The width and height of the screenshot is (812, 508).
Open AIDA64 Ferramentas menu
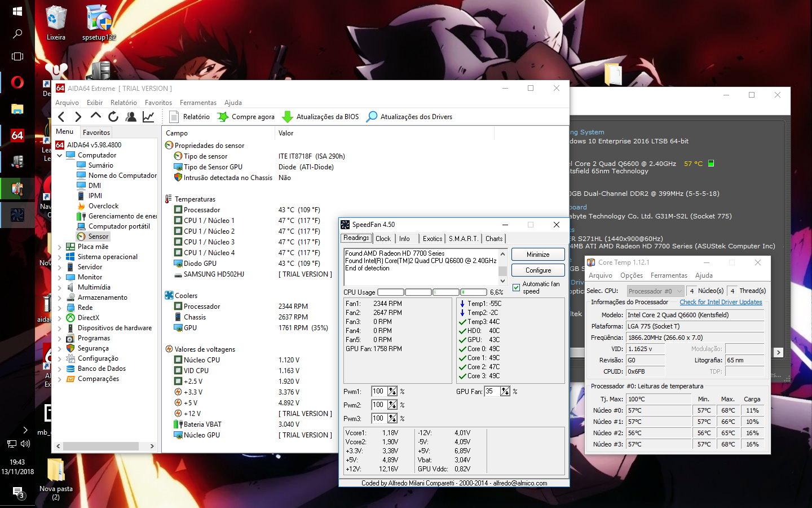click(198, 103)
